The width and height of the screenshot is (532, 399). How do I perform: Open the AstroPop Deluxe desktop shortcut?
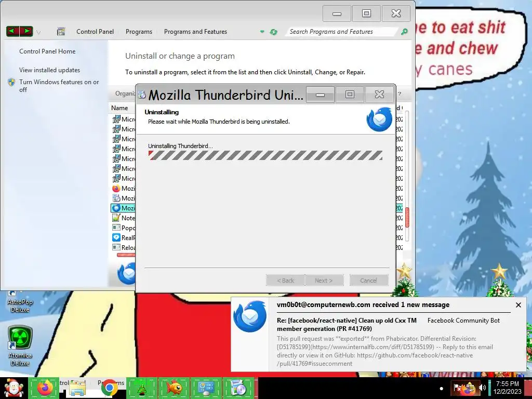point(20,301)
